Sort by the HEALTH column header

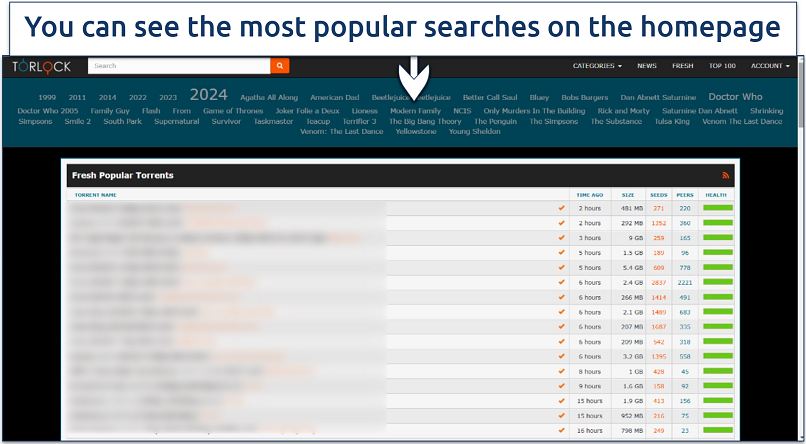coord(716,195)
